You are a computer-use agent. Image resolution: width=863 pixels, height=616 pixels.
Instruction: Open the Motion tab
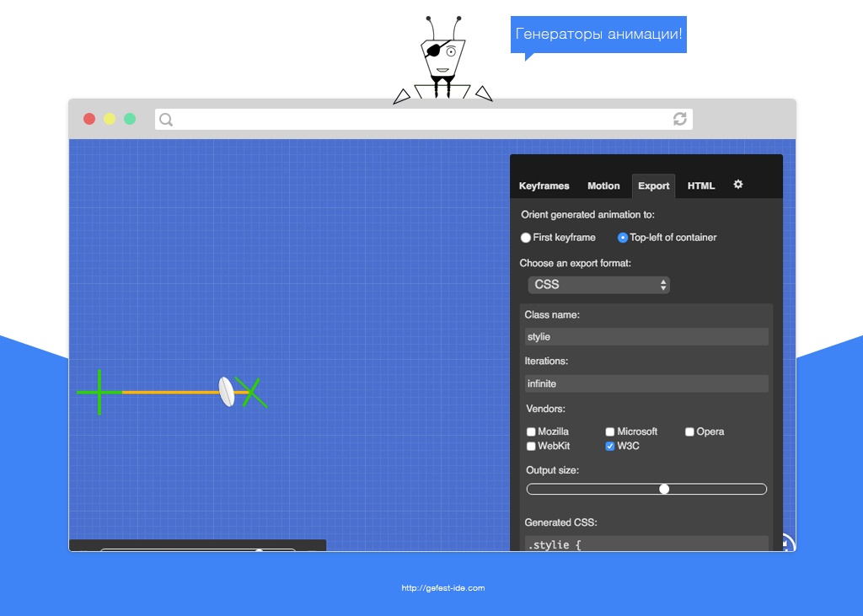pyautogui.click(x=603, y=185)
